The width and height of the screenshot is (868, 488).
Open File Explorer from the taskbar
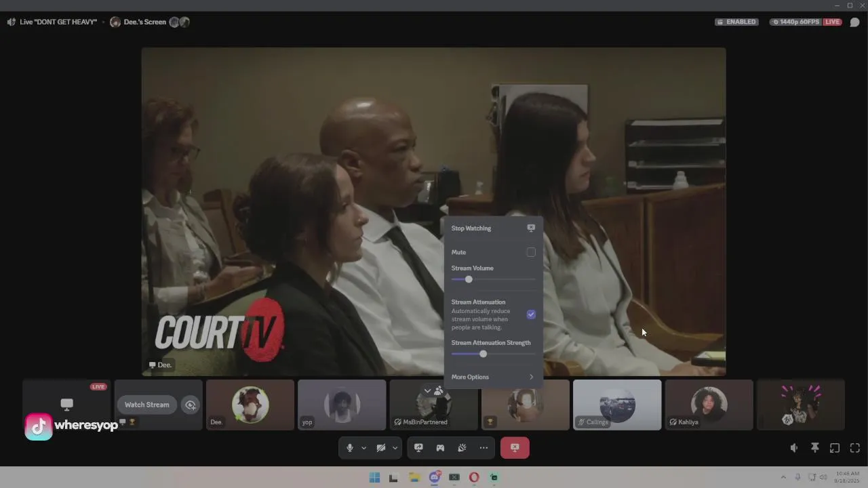click(x=414, y=478)
